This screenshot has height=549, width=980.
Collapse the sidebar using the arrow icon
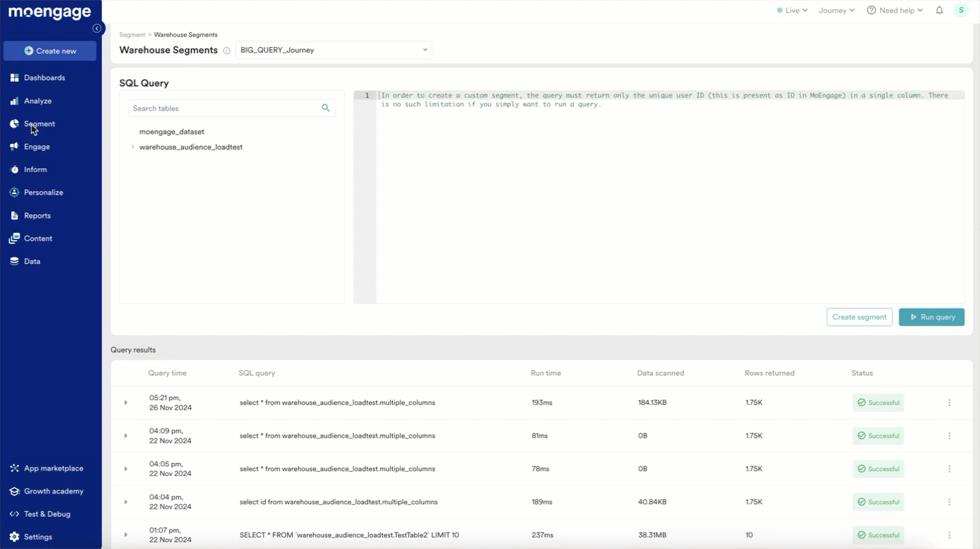pyautogui.click(x=97, y=29)
